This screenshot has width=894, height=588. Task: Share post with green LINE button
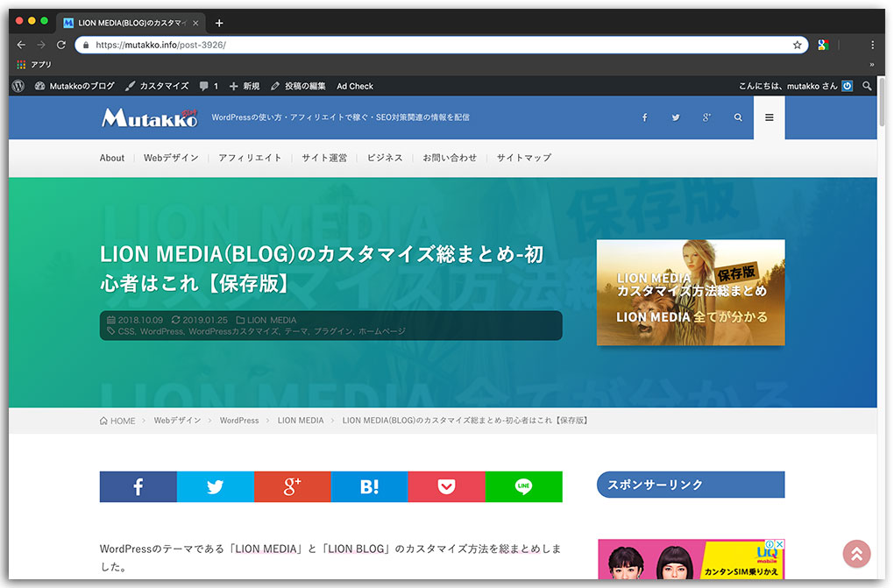[523, 487]
